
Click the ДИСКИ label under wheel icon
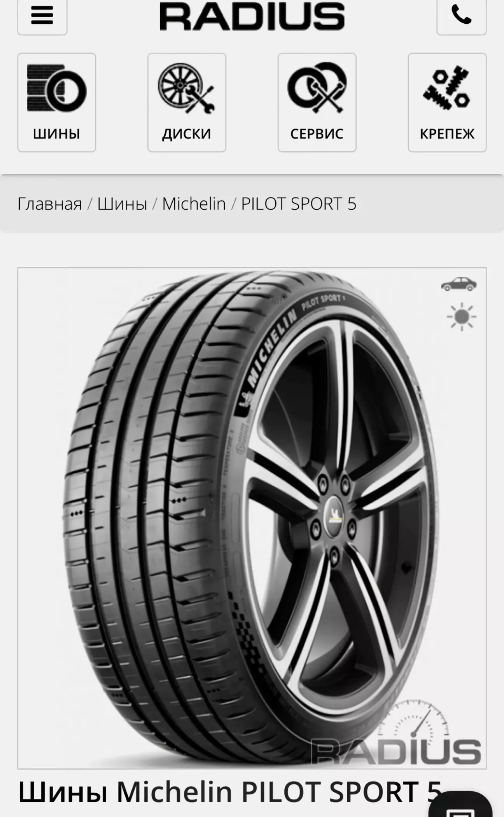click(x=187, y=134)
